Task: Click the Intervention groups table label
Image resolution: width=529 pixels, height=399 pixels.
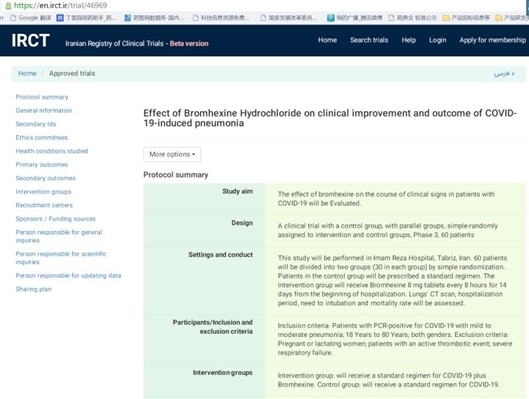Action: (223, 373)
